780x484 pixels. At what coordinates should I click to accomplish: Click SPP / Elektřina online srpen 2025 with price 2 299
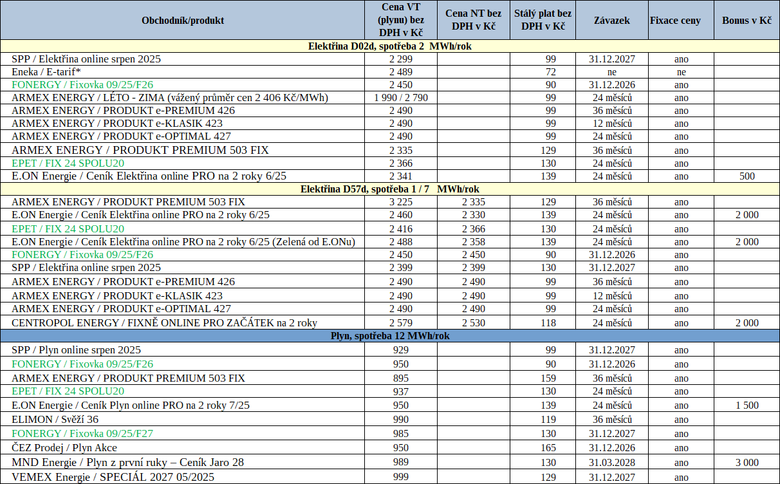point(86,59)
